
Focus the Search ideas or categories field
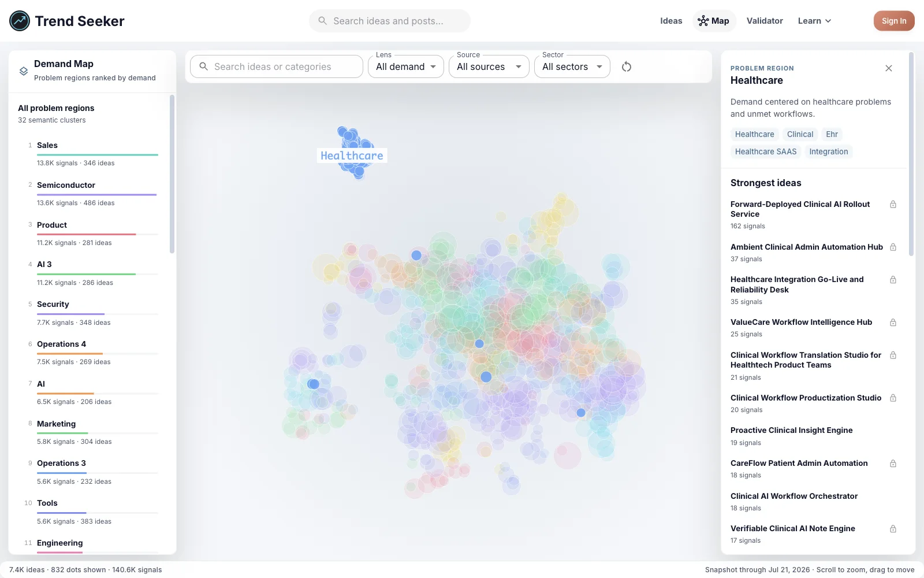(277, 66)
